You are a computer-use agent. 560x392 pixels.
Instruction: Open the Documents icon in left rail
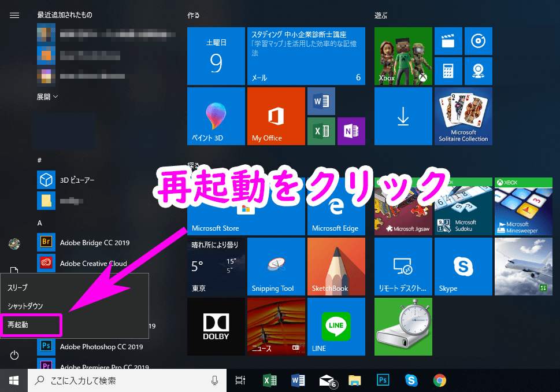[x=14, y=270]
